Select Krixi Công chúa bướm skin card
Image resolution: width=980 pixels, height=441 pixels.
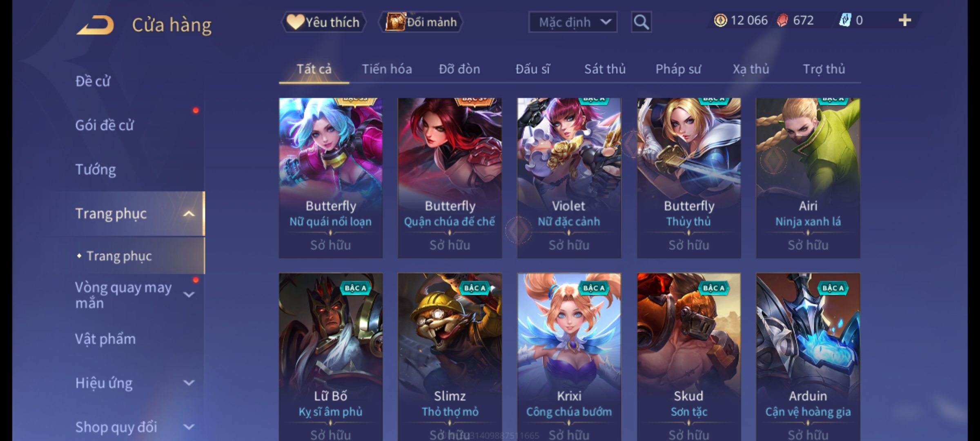click(x=569, y=357)
